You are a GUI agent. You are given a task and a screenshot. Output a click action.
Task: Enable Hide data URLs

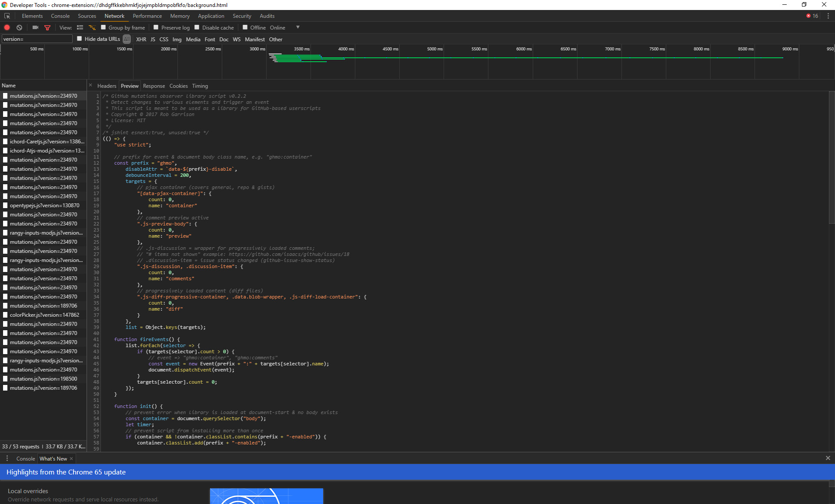[80, 39]
